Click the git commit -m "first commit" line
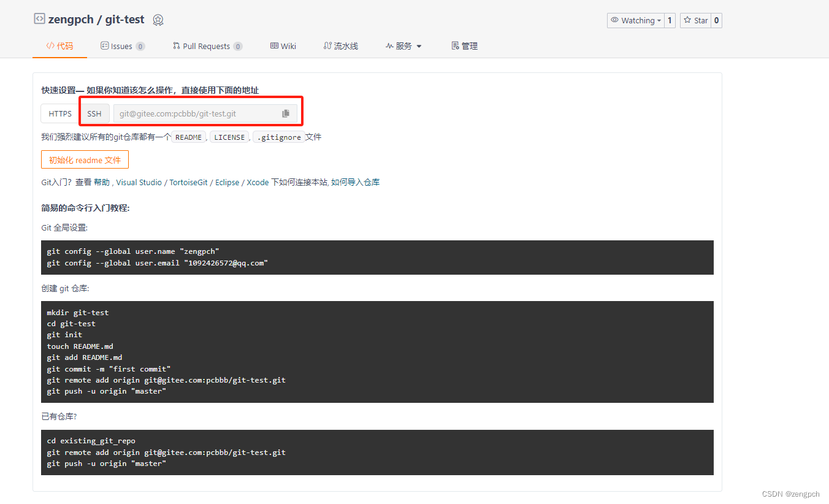Screen dimensions: 829x504 (x=109, y=369)
